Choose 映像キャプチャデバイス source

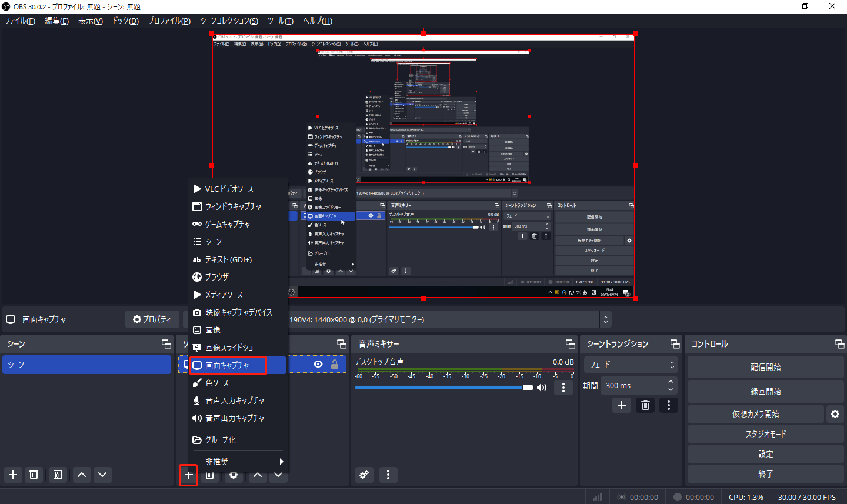click(x=238, y=312)
